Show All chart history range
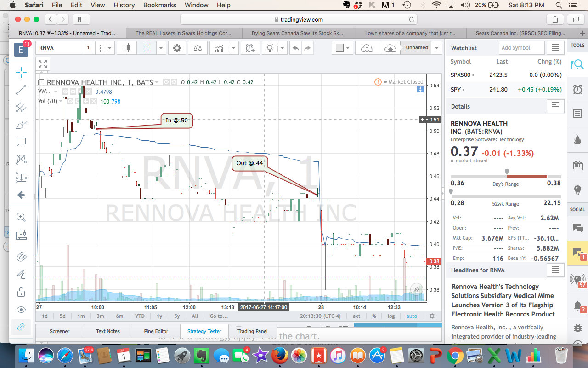This screenshot has width=588, height=368. (195, 316)
